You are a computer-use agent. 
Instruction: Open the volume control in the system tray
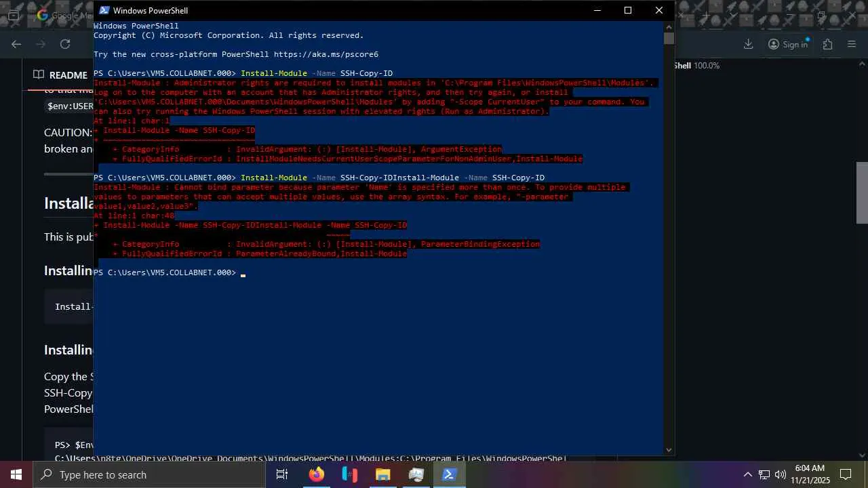[781, 474]
